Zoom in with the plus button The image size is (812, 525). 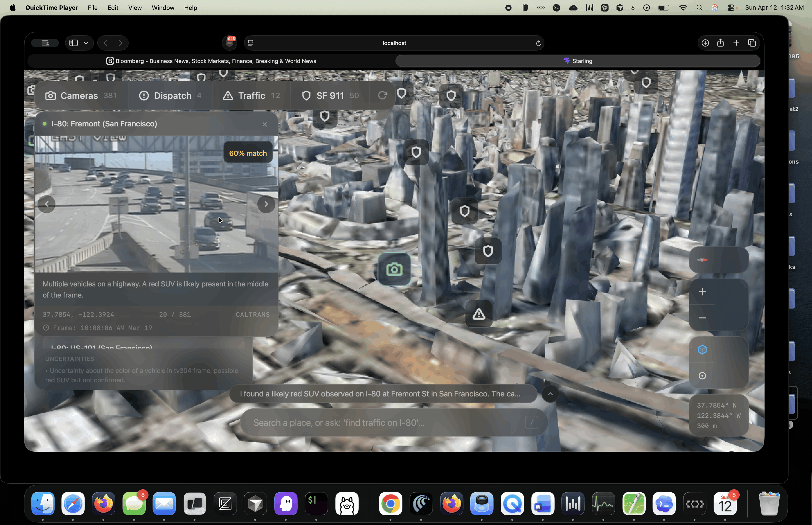click(x=702, y=292)
